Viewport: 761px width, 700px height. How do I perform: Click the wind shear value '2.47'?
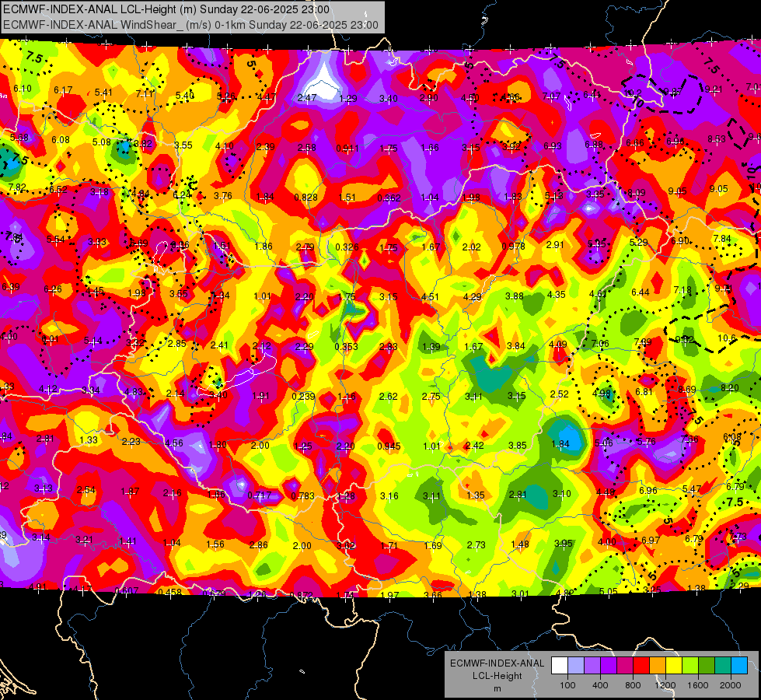tap(307, 98)
